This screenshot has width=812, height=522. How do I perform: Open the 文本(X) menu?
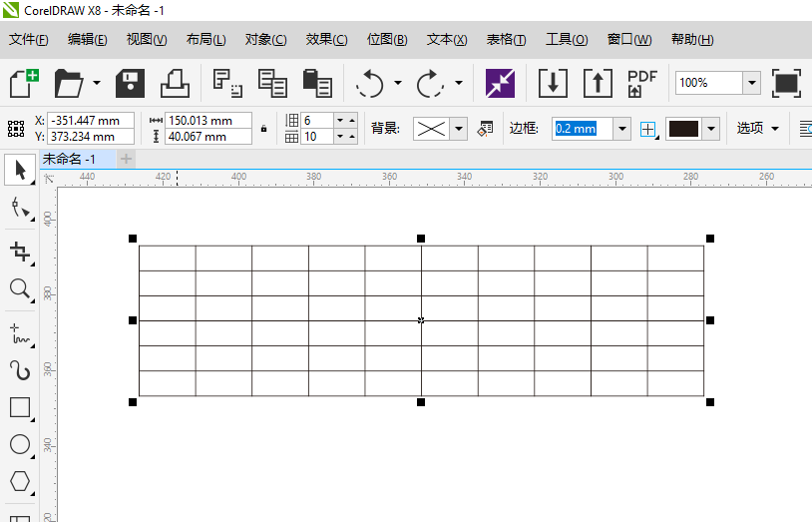pyautogui.click(x=446, y=39)
